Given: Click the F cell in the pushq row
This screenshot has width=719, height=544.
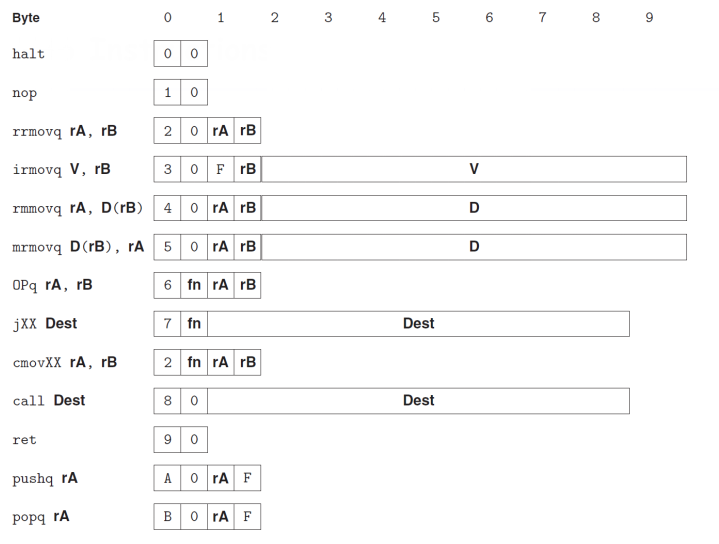Looking at the screenshot, I should 247,478.
